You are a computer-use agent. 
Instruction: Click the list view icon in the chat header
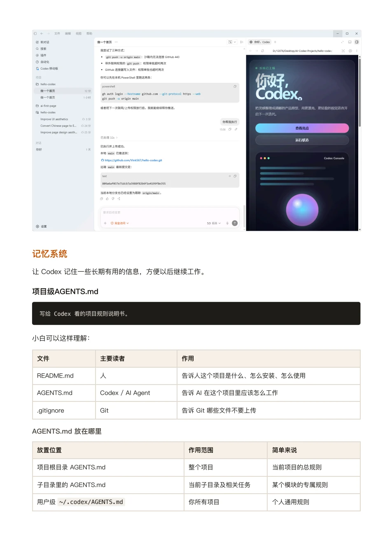pos(242,42)
